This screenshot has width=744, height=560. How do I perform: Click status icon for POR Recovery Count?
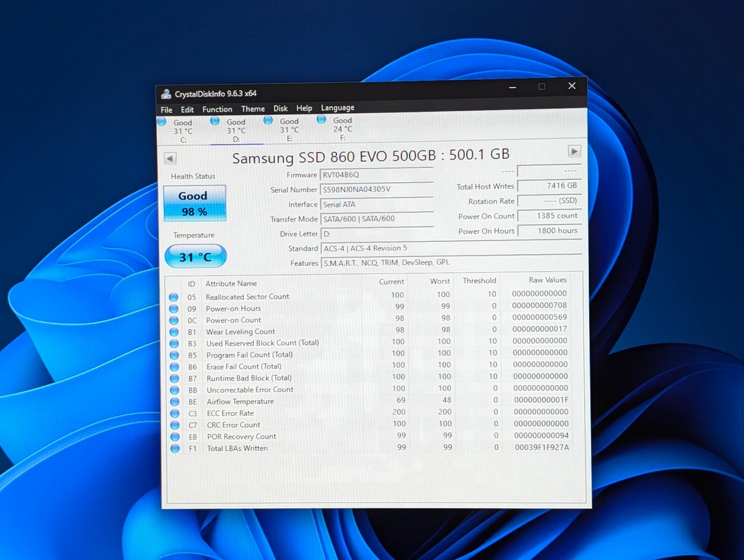[x=175, y=437]
